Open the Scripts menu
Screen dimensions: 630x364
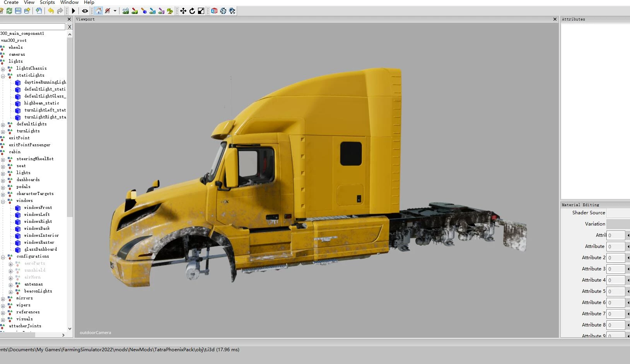click(47, 2)
